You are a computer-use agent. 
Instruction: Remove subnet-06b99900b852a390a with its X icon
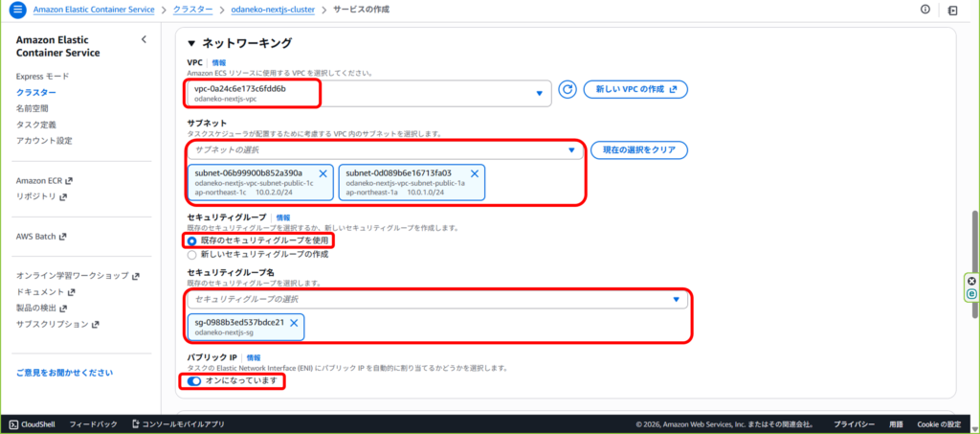[x=323, y=173]
